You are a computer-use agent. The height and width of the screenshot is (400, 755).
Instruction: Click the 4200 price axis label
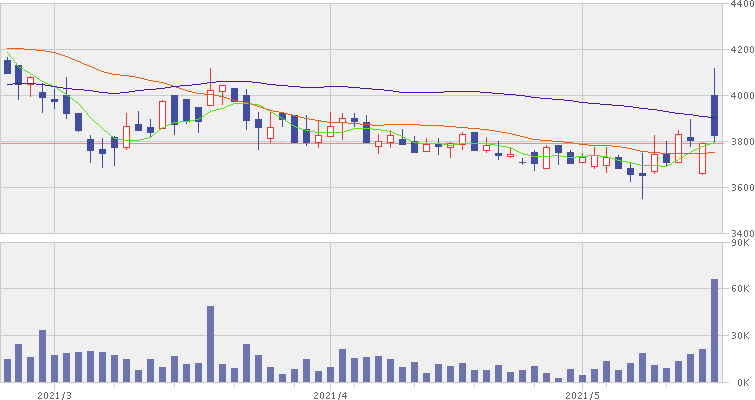tap(740, 50)
